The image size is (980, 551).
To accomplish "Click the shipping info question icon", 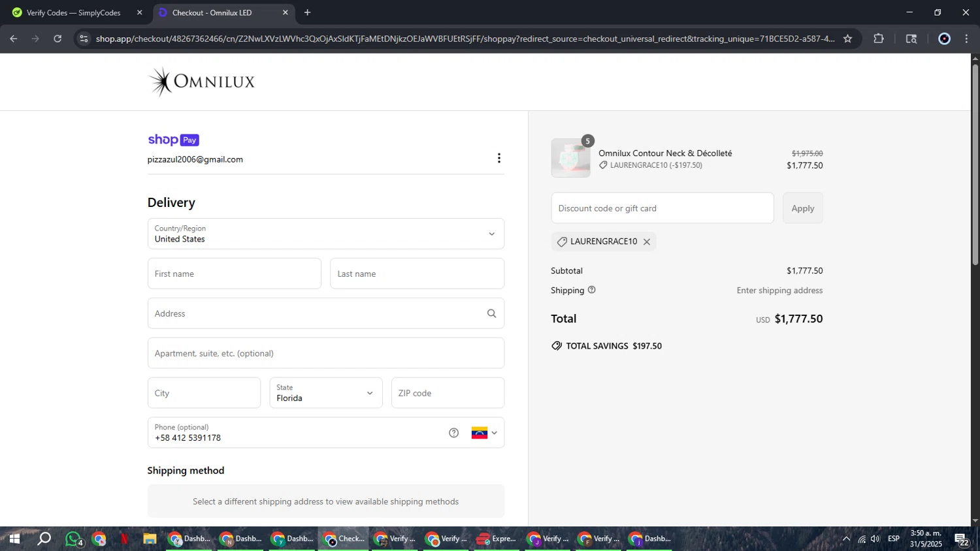I will tap(592, 290).
